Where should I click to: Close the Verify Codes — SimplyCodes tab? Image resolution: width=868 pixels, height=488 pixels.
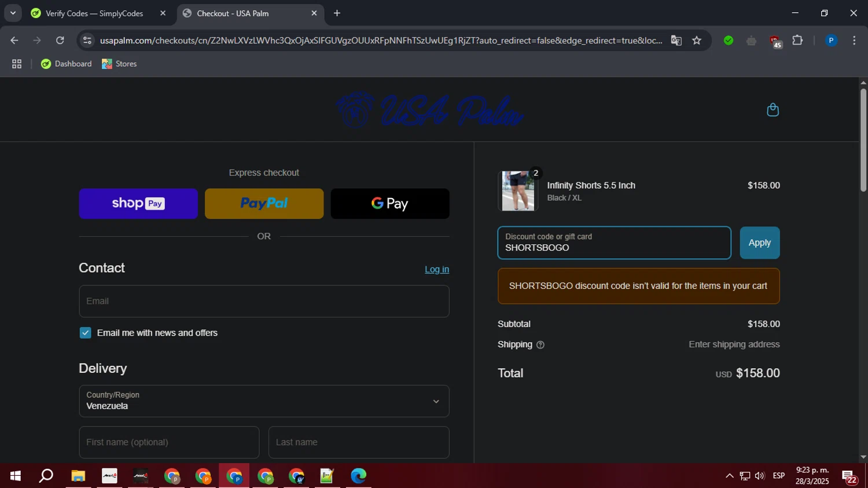point(163,13)
